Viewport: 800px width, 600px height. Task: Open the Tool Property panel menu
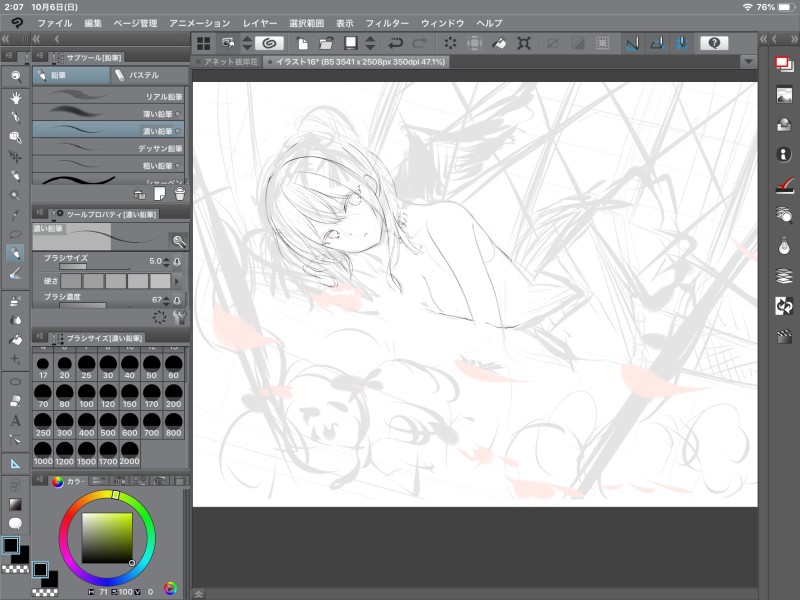39,213
